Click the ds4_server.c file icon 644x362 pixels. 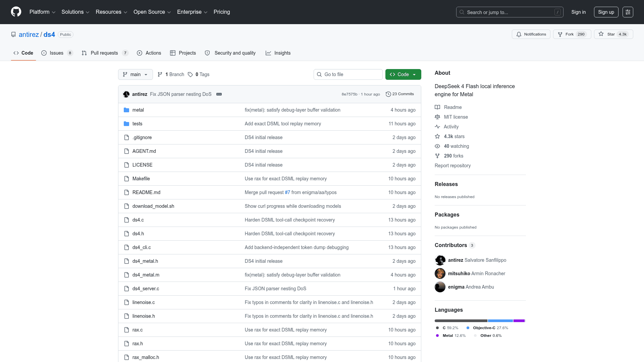[x=126, y=289]
